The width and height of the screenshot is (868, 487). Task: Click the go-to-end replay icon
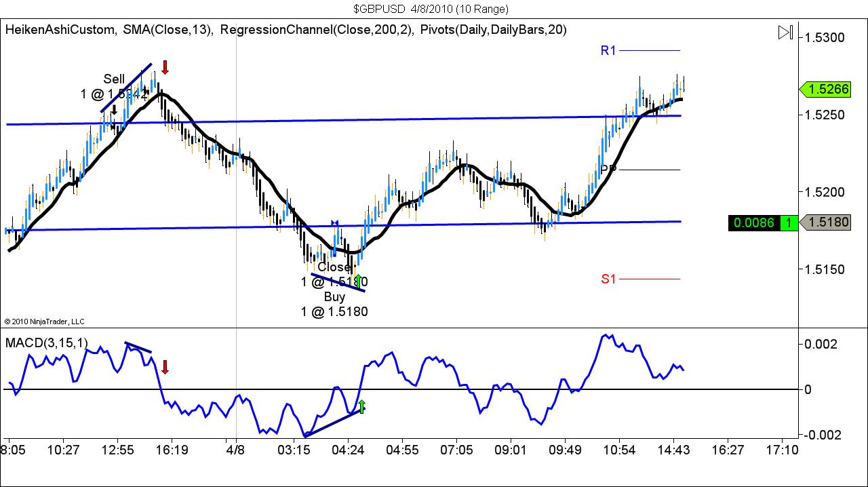785,31
